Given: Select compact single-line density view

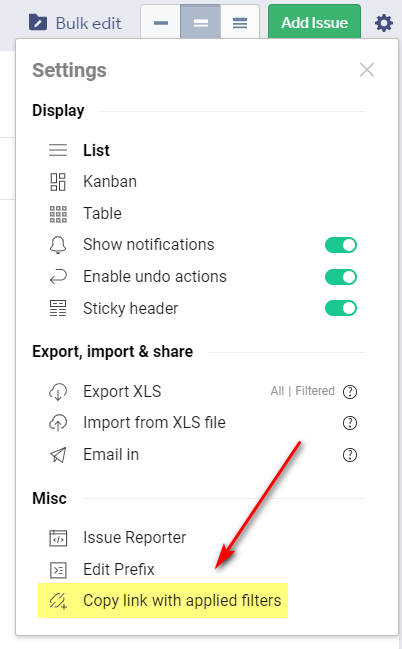Looking at the screenshot, I should 161,23.
